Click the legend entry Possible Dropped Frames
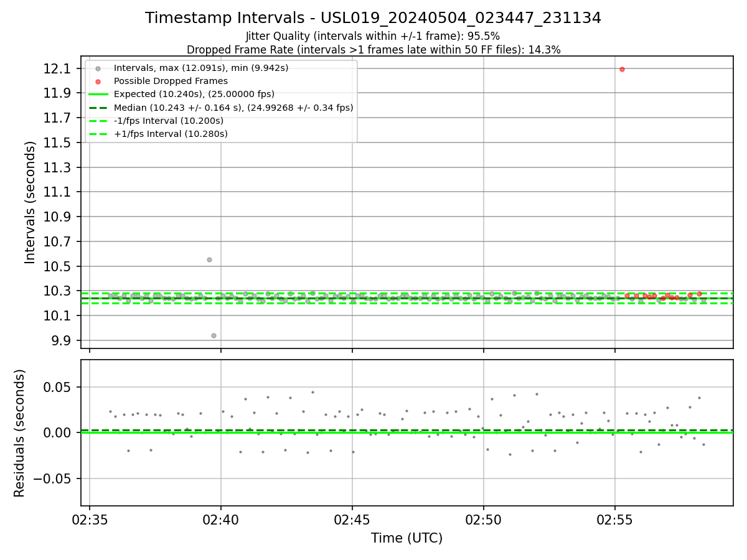 [171, 81]
